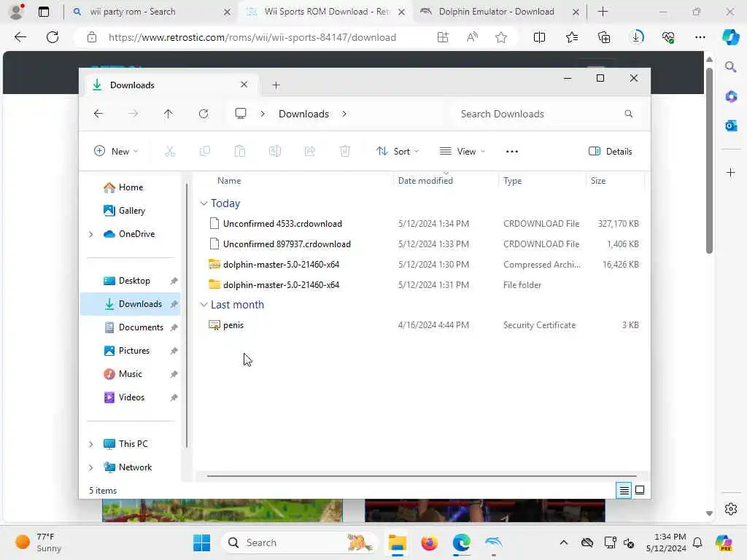747x560 pixels.
Task: Expand the OneDrive tree node
Action: [90, 234]
